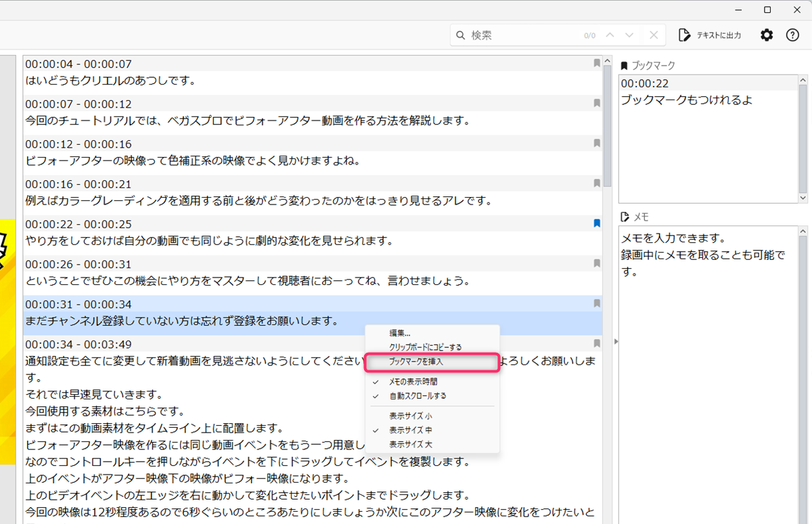Choose 表示サイズ 大 from the context menu

pos(411,444)
